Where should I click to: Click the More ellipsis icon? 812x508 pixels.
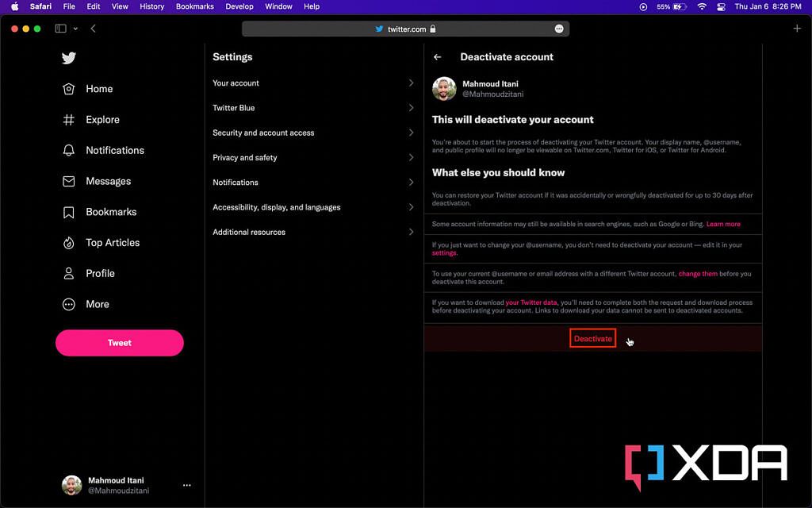pyautogui.click(x=69, y=304)
